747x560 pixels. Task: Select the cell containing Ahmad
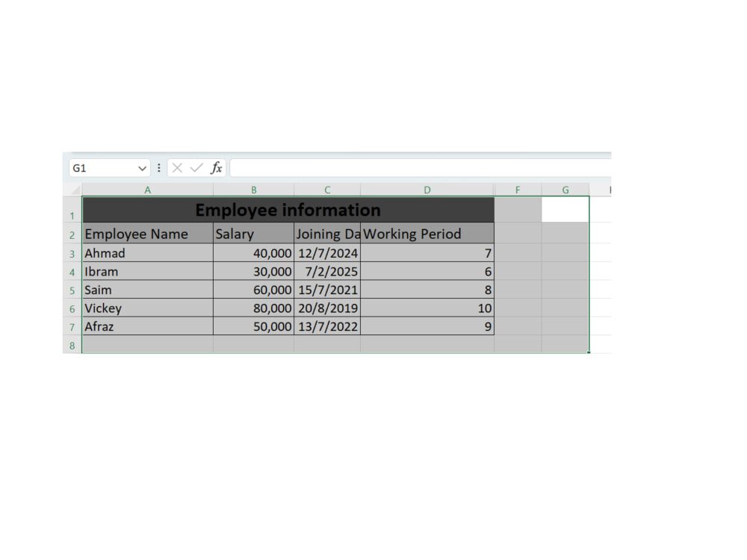pyautogui.click(x=148, y=253)
